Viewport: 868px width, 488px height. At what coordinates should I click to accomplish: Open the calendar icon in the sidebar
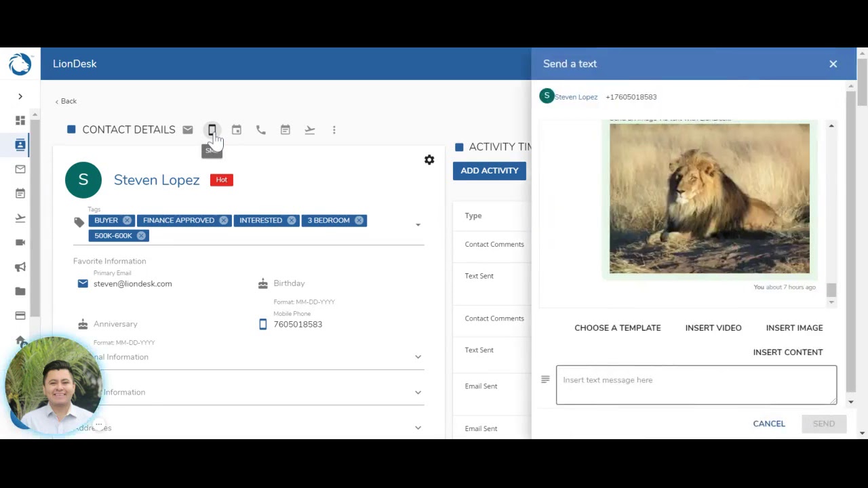pos(20,194)
